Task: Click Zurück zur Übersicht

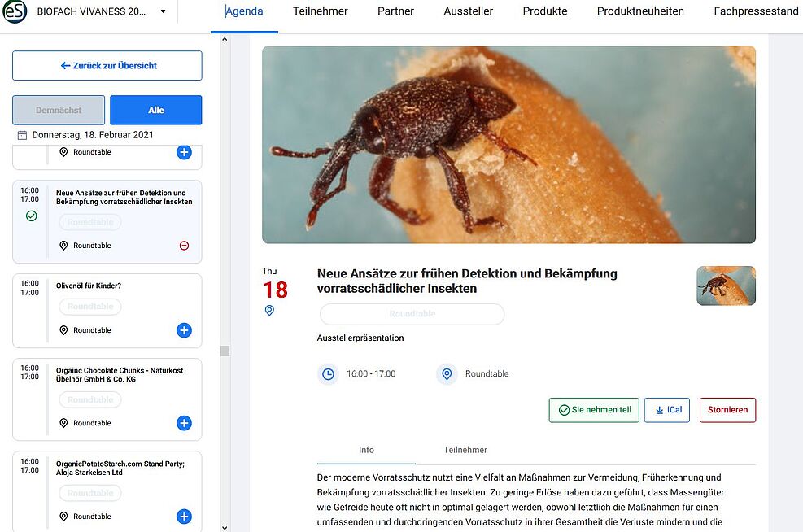Action: click(x=107, y=65)
